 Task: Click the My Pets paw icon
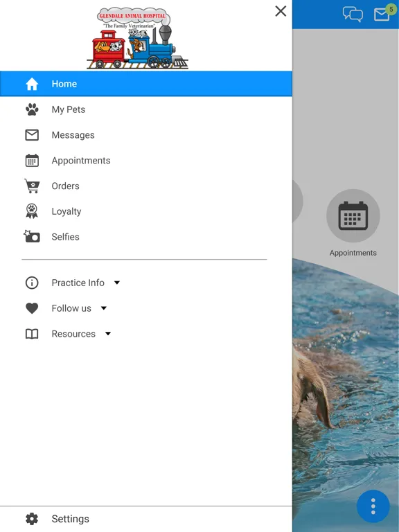point(32,109)
